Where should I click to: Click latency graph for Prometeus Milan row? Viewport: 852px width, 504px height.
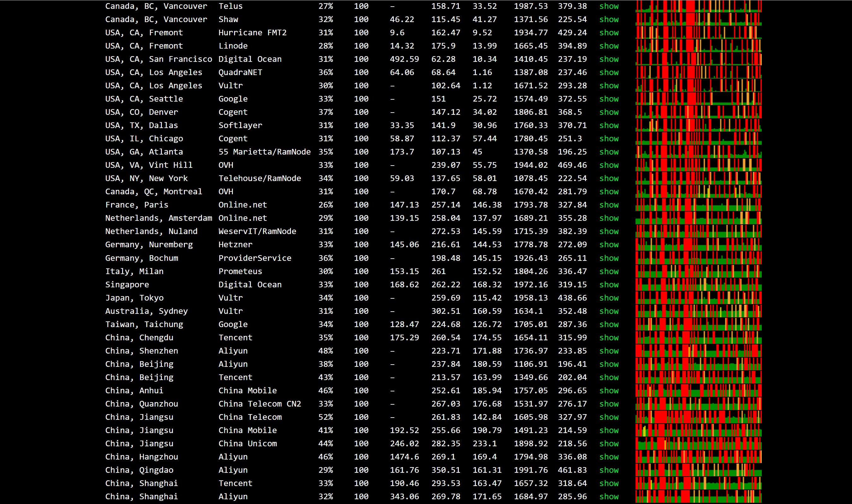click(x=698, y=271)
